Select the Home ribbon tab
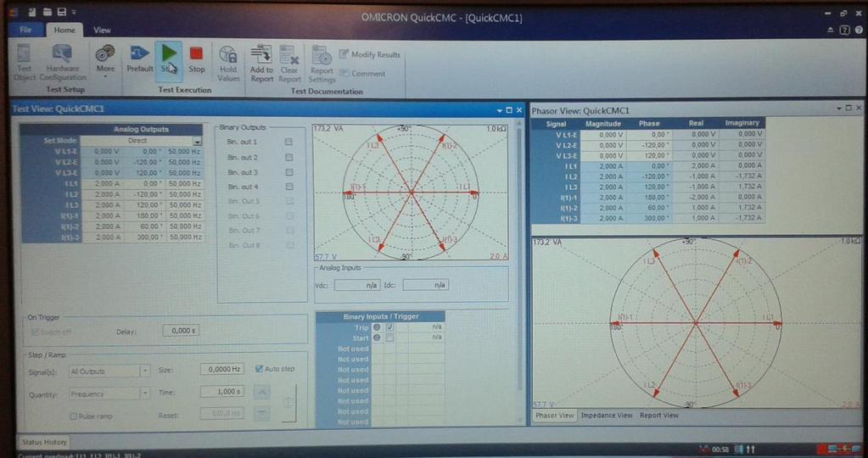Image resolution: width=868 pixels, height=458 pixels. point(64,30)
